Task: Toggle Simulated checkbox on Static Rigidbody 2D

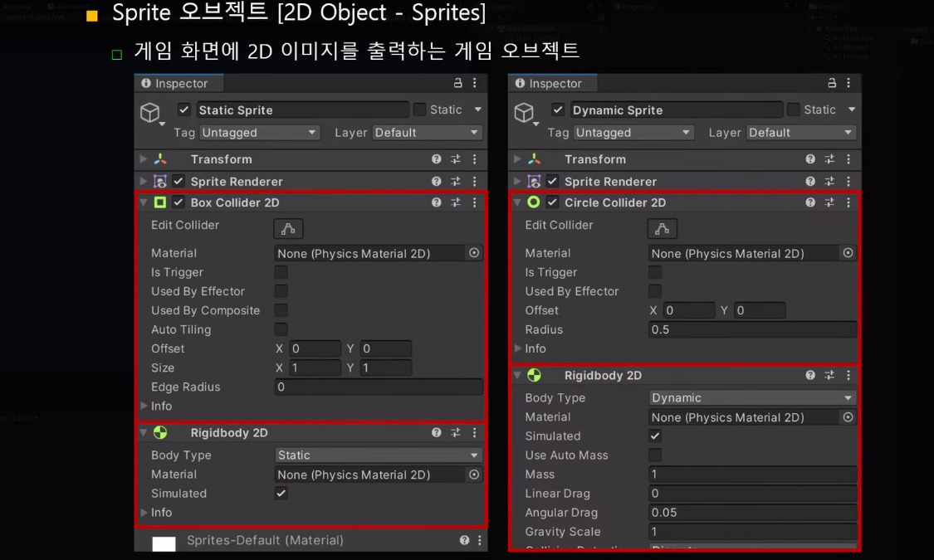Action: click(x=281, y=494)
